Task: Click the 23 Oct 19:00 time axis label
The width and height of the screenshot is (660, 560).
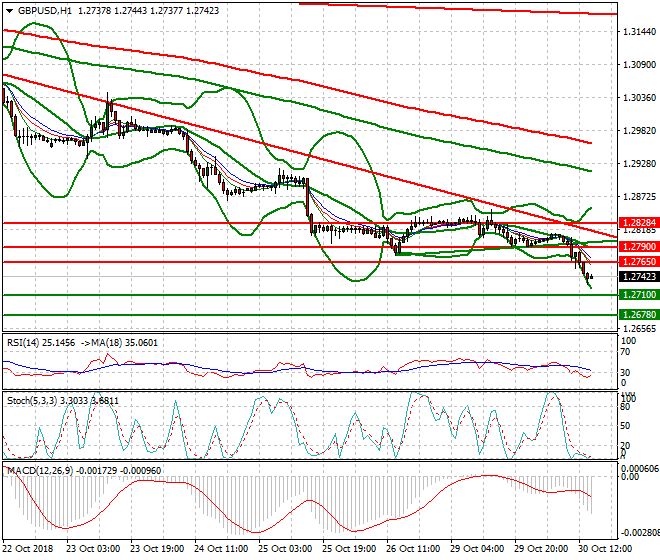Action: coord(157,549)
